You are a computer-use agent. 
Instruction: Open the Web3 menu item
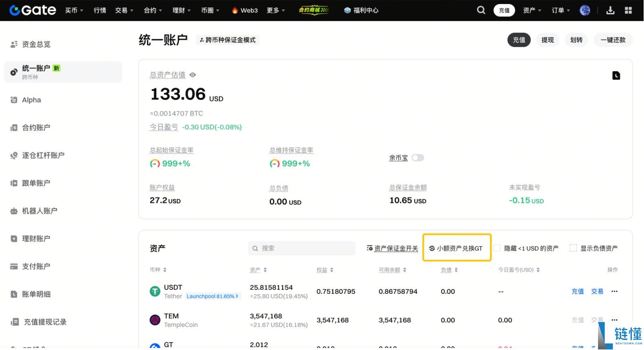click(x=245, y=10)
